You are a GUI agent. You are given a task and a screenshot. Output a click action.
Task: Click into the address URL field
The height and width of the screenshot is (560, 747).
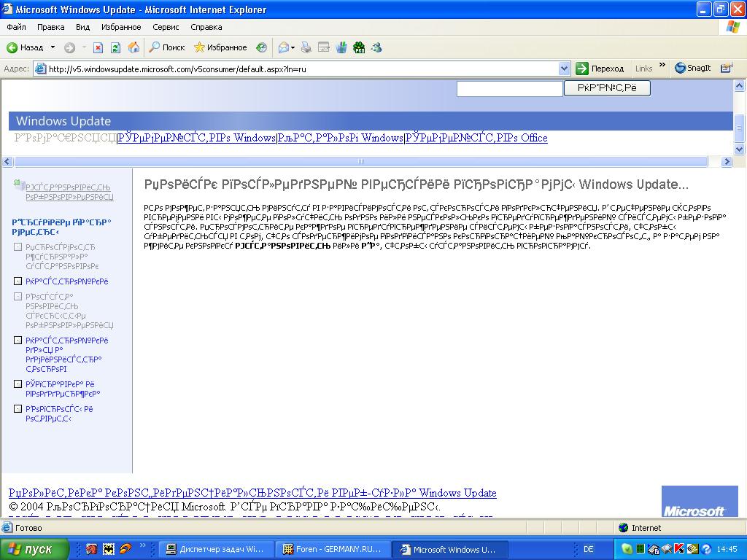coord(303,69)
